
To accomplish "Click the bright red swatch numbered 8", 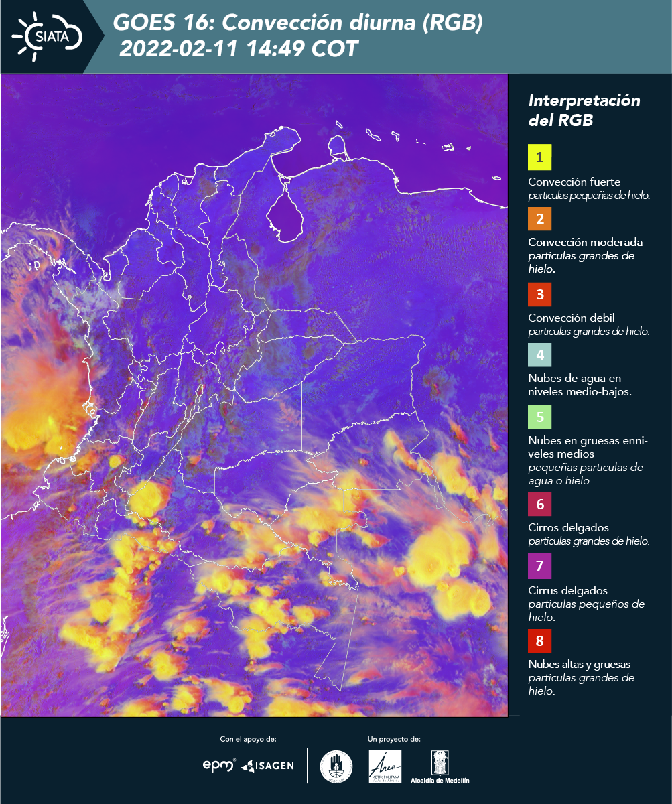I will point(539,641).
